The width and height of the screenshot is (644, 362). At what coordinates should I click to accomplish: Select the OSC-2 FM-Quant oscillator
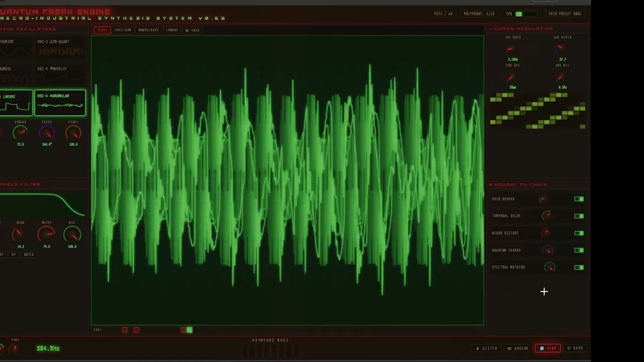pos(60,48)
